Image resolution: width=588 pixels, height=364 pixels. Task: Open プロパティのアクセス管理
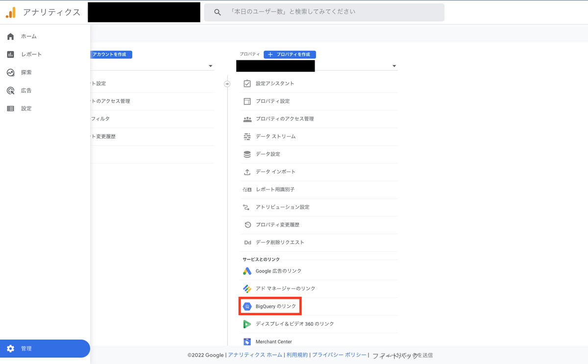[x=285, y=119]
